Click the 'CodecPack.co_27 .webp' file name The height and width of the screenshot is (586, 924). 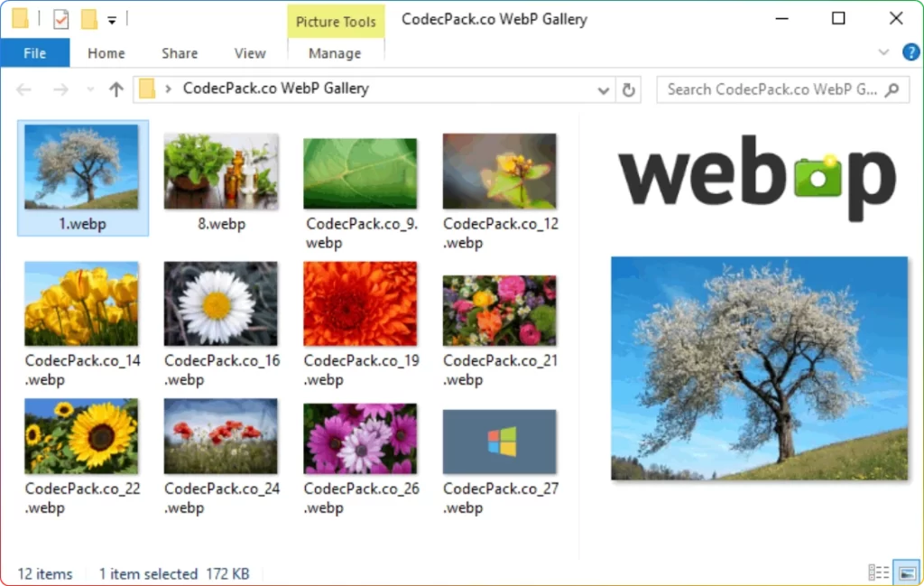[x=500, y=498]
